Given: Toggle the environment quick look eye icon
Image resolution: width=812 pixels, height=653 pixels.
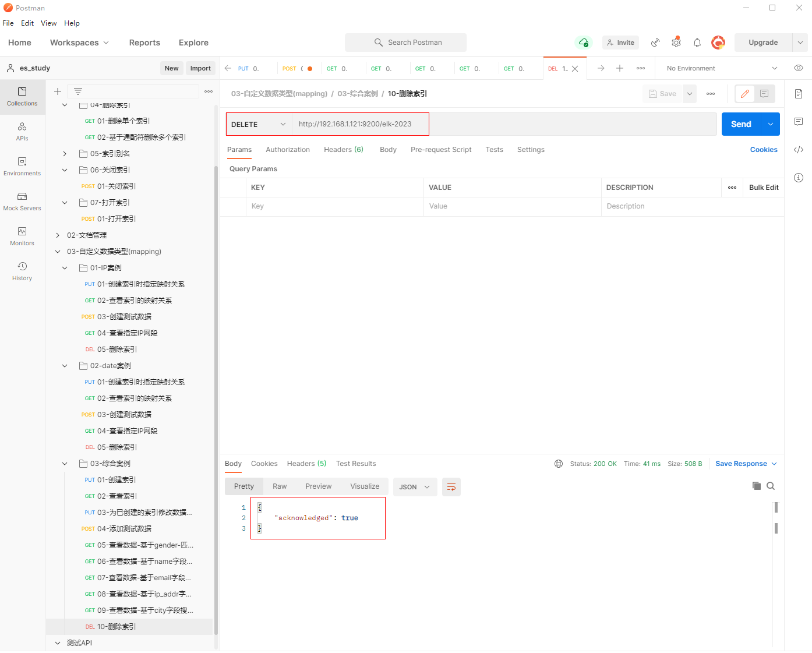Looking at the screenshot, I should [x=799, y=68].
